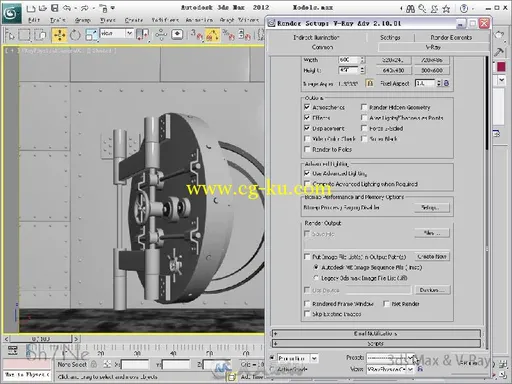Toggle the Displacement checkbox
This screenshot has height=384, width=512.
point(307,128)
